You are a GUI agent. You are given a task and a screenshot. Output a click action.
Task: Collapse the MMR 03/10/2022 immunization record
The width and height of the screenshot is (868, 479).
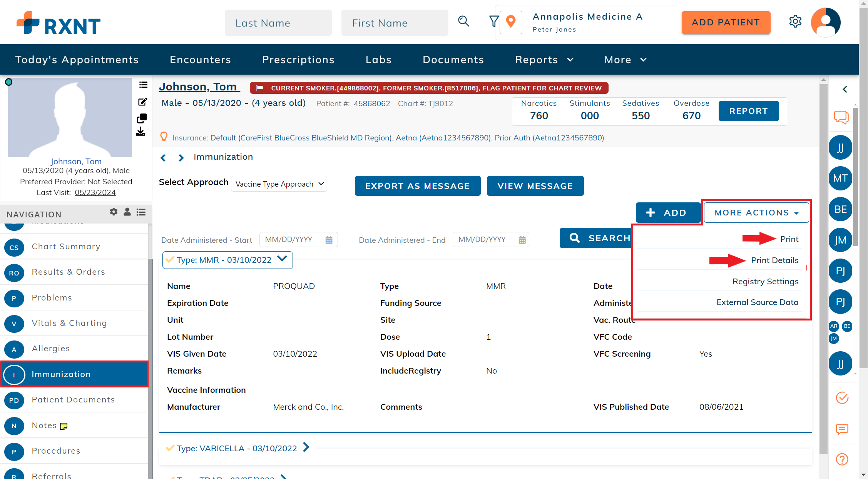click(282, 259)
